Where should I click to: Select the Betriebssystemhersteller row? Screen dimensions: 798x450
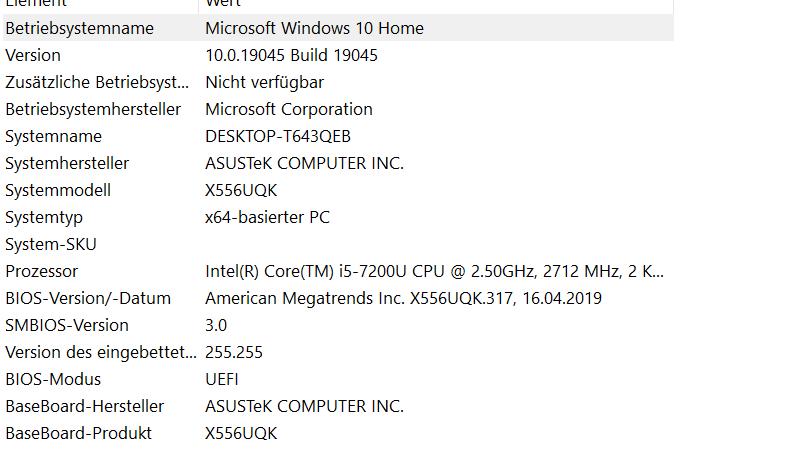(93, 109)
